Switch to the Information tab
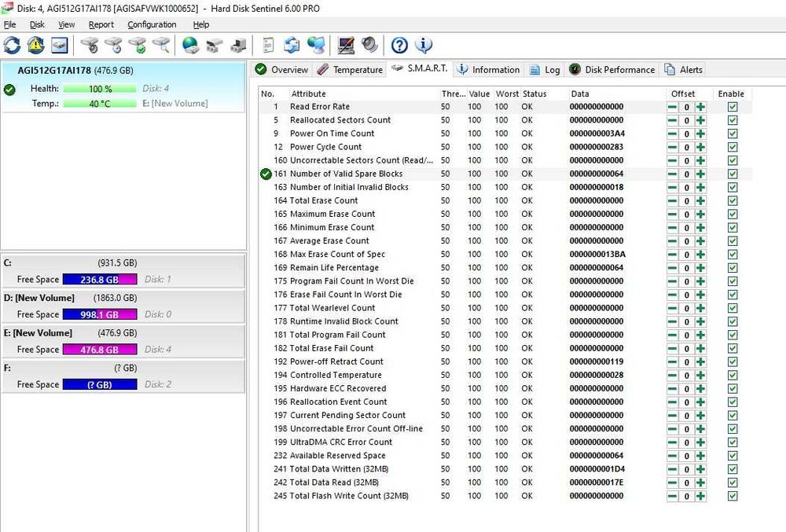Viewport: 786px width, 532px height. pos(488,70)
